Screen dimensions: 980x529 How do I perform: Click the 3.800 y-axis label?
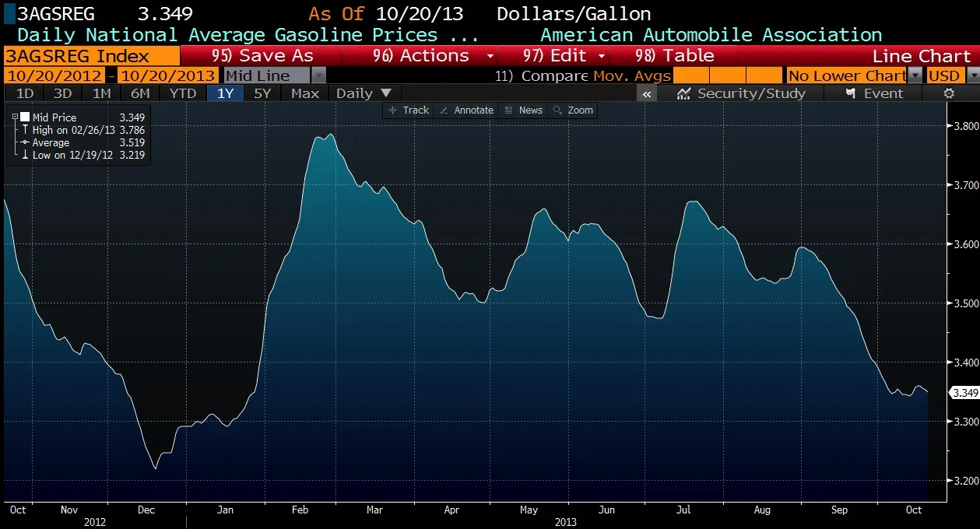(965, 126)
